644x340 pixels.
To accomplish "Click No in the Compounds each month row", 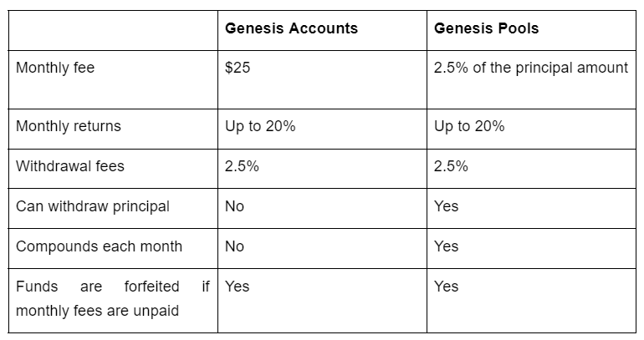I will pos(234,246).
